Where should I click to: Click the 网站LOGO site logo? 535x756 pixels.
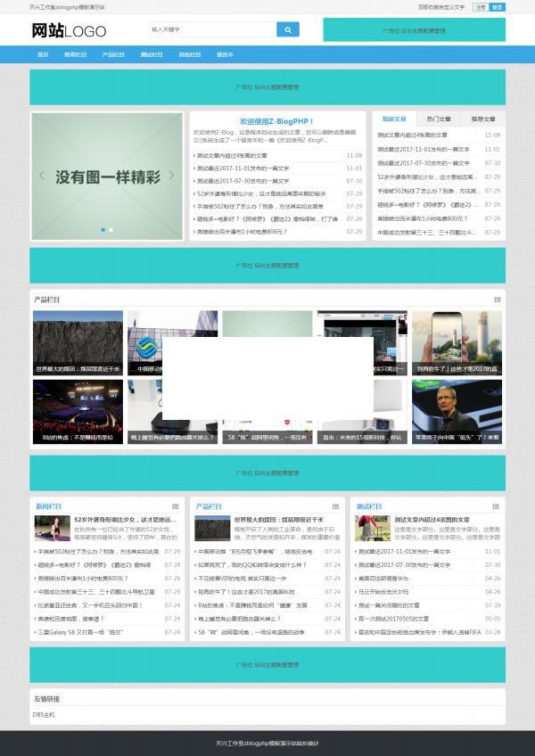[x=69, y=31]
